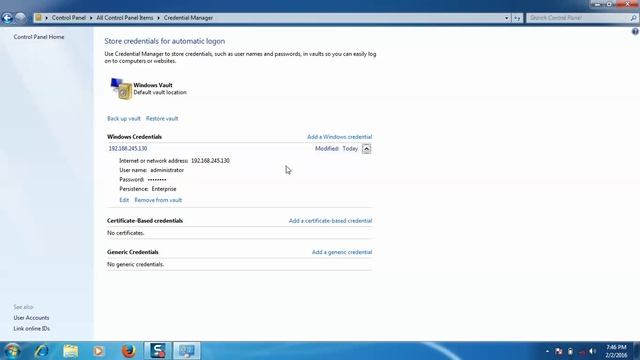Click the 'Windows Credentials' heading
The height and width of the screenshot is (360, 640).
[134, 137]
